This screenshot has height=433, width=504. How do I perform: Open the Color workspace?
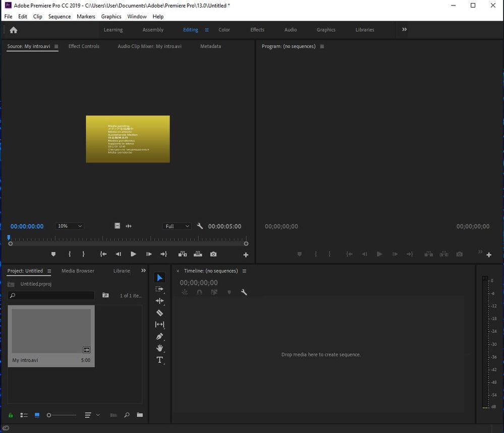coord(224,30)
